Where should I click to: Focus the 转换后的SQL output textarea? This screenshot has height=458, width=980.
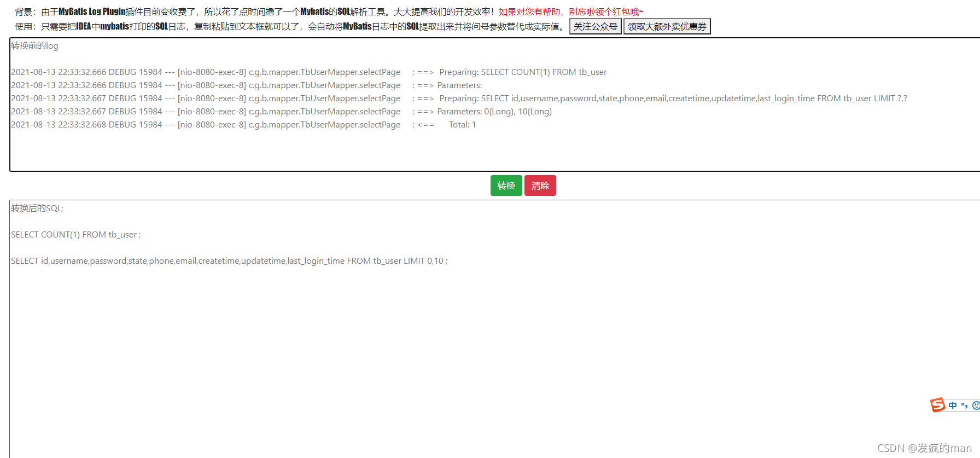(x=495, y=329)
